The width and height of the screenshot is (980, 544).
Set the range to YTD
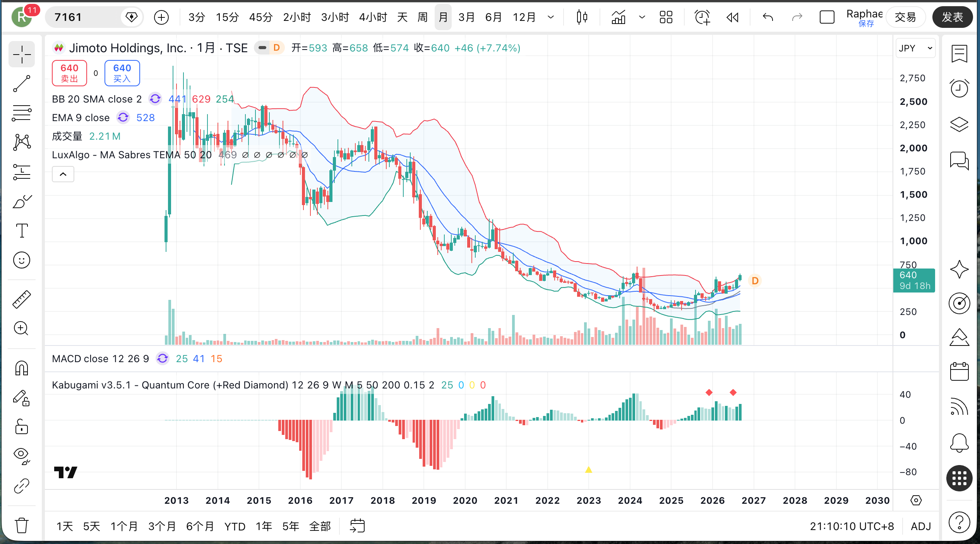(235, 526)
